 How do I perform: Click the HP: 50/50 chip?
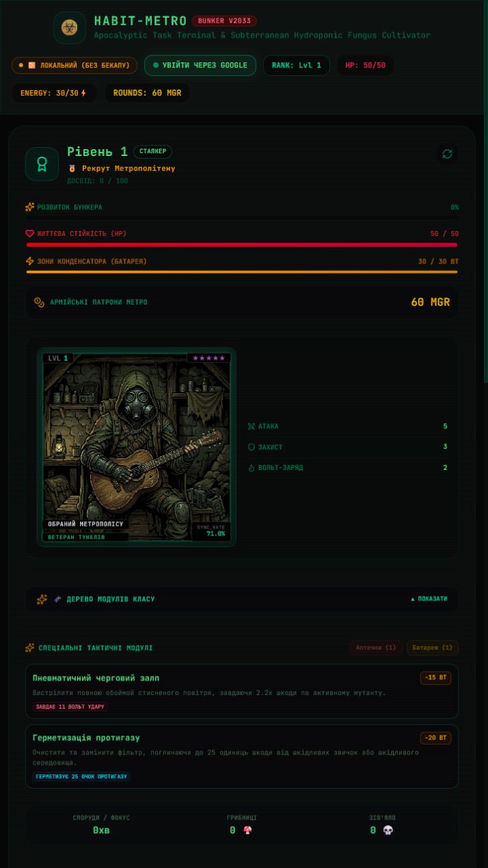(x=365, y=66)
